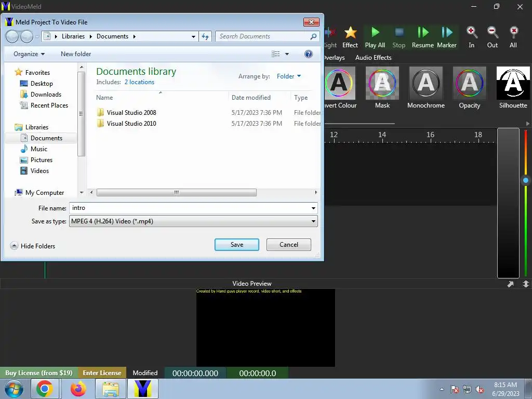The height and width of the screenshot is (399, 532).
Task: Click the volume slider blue handle
Action: tap(526, 180)
